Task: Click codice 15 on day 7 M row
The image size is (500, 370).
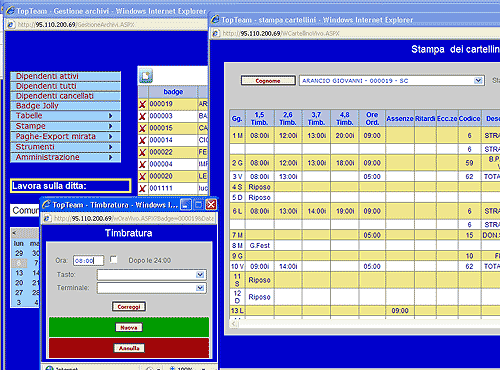Action: 469,235
